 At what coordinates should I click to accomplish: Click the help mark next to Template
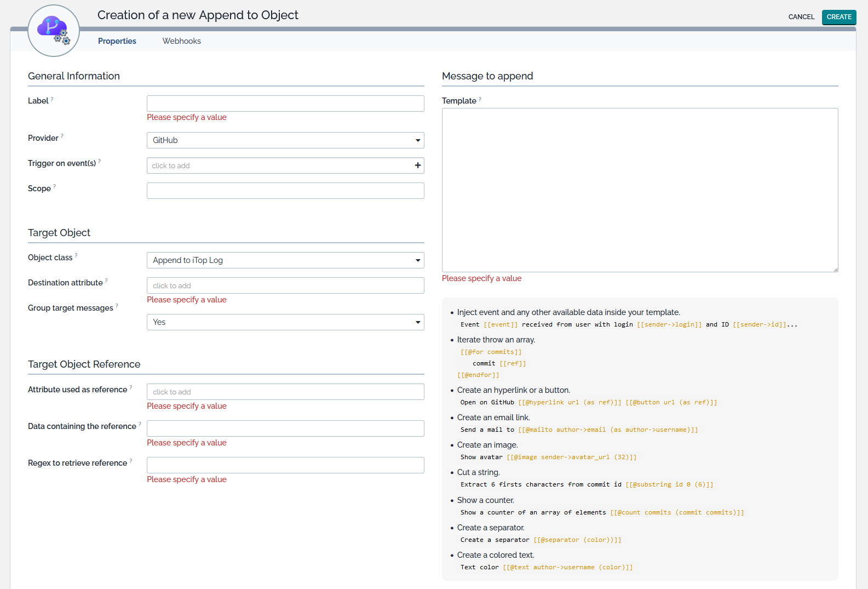click(480, 99)
